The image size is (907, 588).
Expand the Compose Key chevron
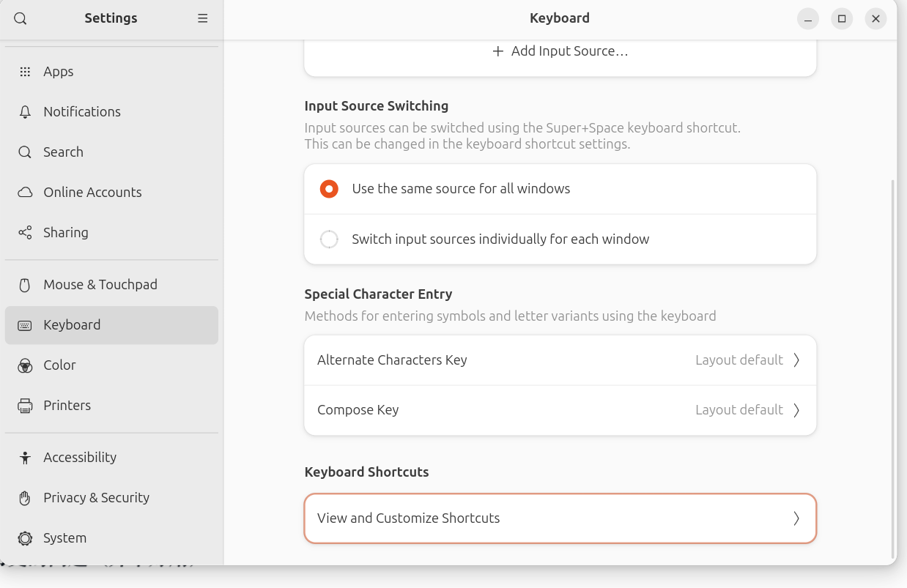click(x=796, y=410)
